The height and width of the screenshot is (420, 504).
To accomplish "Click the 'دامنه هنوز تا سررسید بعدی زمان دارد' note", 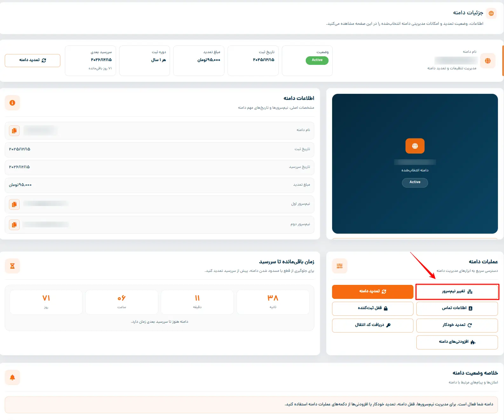I will pos(160,321).
